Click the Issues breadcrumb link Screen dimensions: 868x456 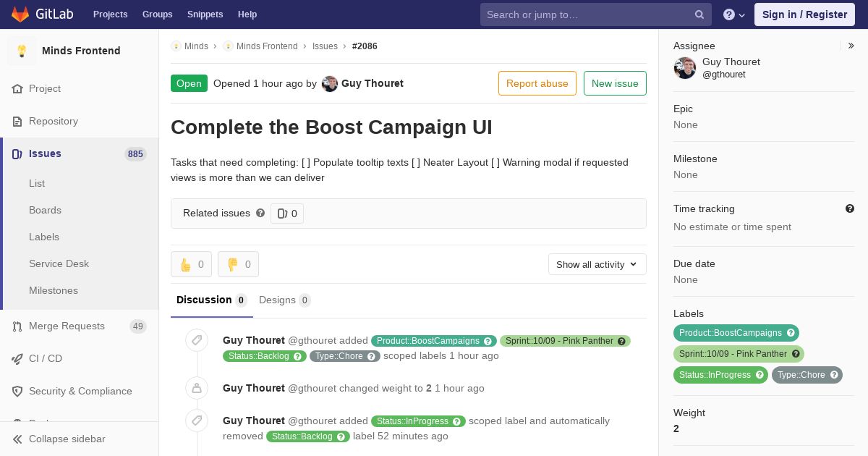click(325, 46)
